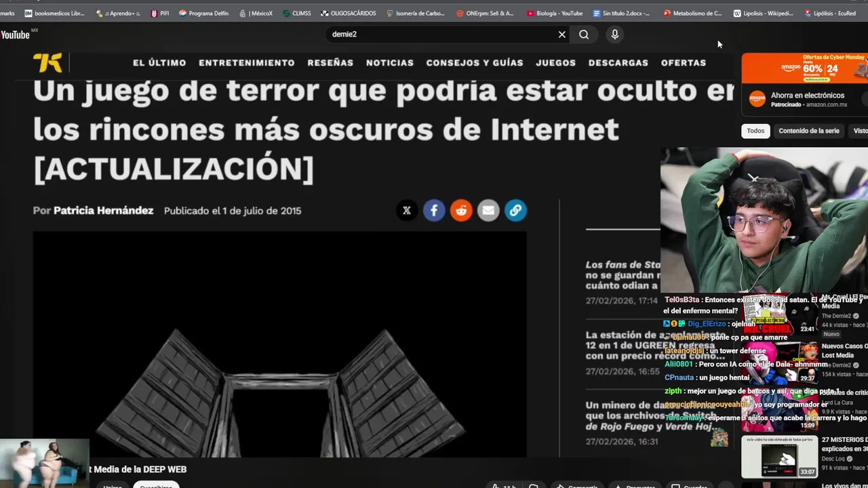Click chat username Dig_ElErizo
Viewport: 868px width, 488px height.
[x=707, y=324]
